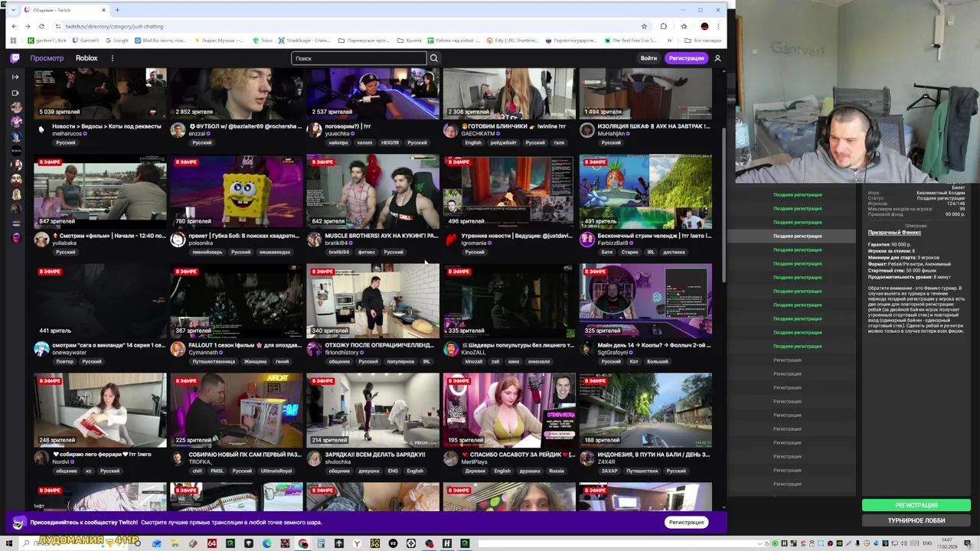Viewport: 980px width, 551px height.
Task: Open the Edge browser taskbar icon
Action: pos(266,543)
